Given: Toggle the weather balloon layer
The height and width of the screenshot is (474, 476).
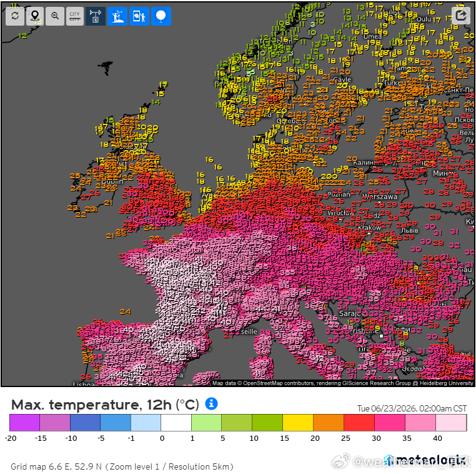Looking at the screenshot, I should pyautogui.click(x=161, y=16).
